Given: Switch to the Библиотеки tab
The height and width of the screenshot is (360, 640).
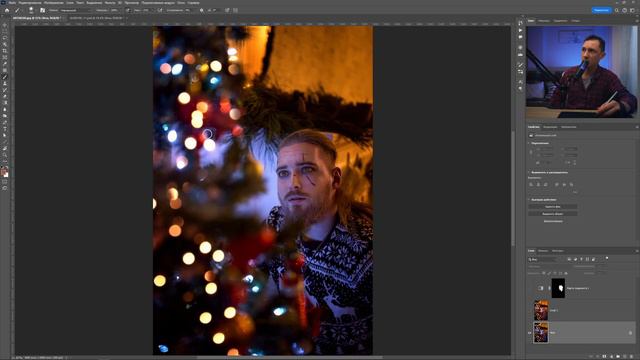Looking at the screenshot, I should click(569, 127).
